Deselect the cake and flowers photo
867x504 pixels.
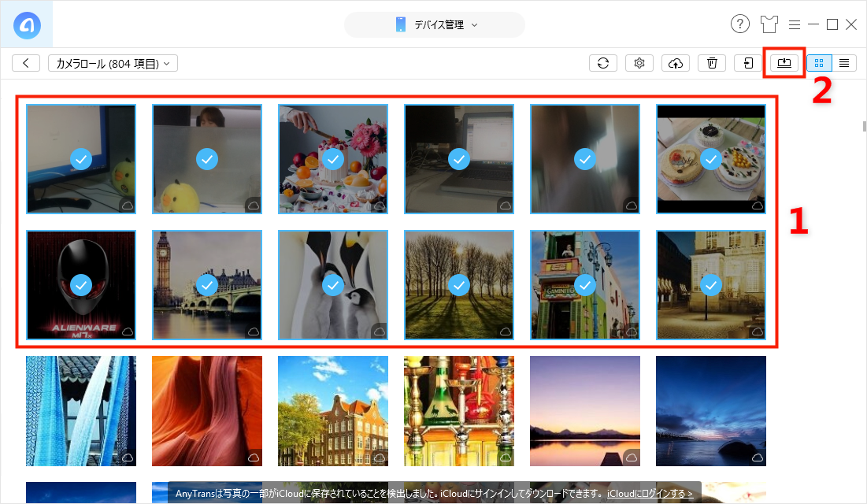pyautogui.click(x=333, y=159)
